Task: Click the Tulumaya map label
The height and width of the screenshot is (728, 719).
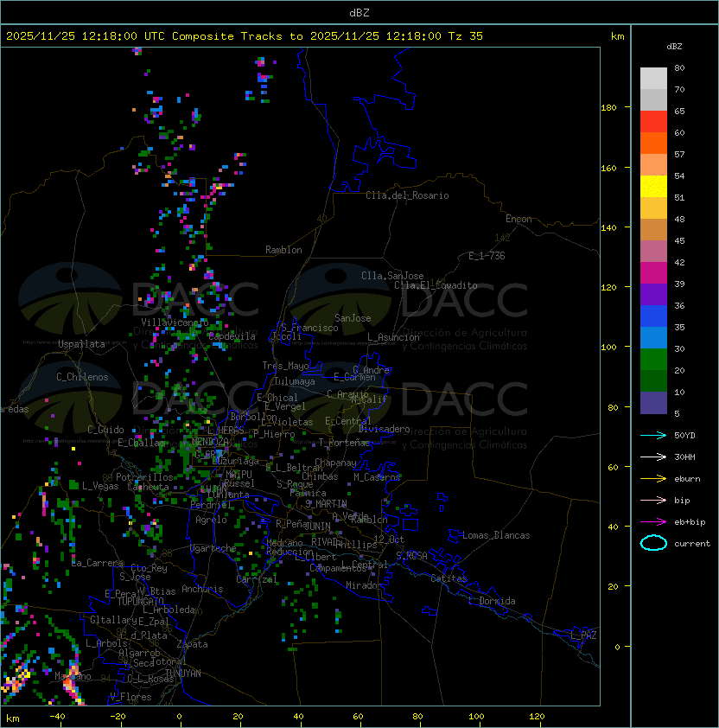Action: [295, 381]
